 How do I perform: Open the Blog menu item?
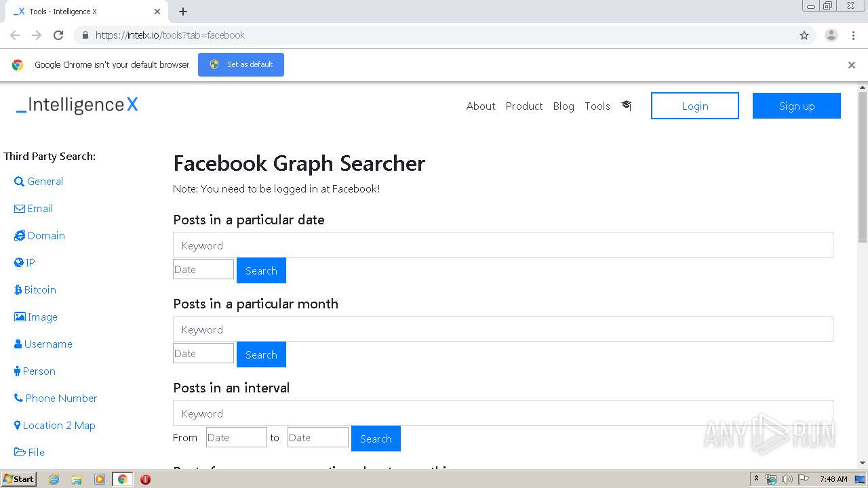click(x=564, y=106)
